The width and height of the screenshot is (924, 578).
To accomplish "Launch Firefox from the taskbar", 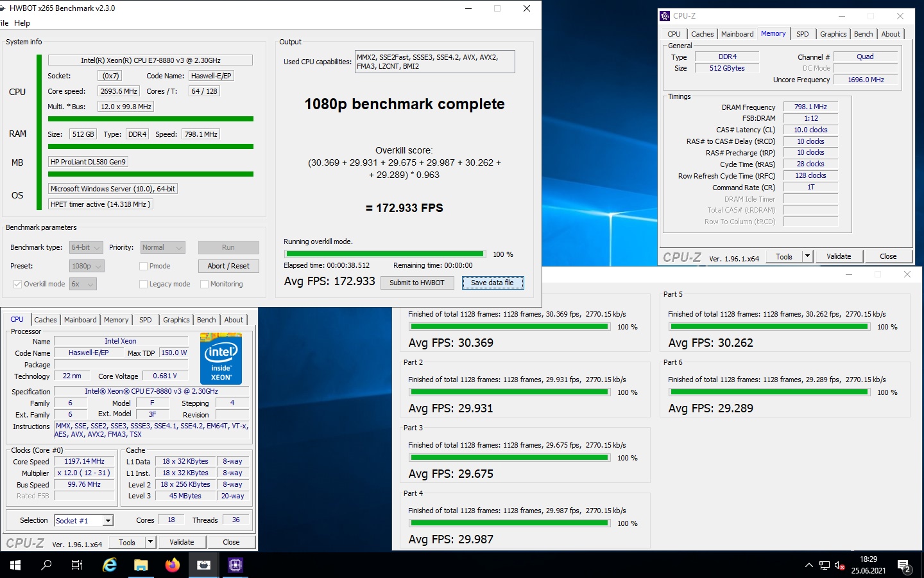I will click(172, 565).
